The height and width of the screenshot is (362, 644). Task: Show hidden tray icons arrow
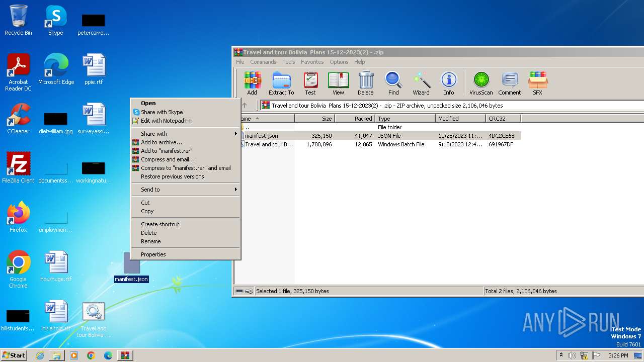pyautogui.click(x=561, y=355)
